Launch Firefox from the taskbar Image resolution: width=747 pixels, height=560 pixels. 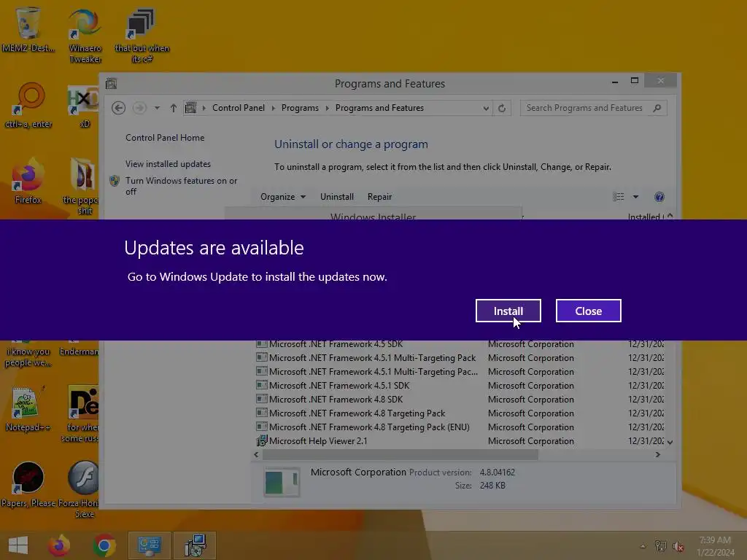[x=59, y=545]
